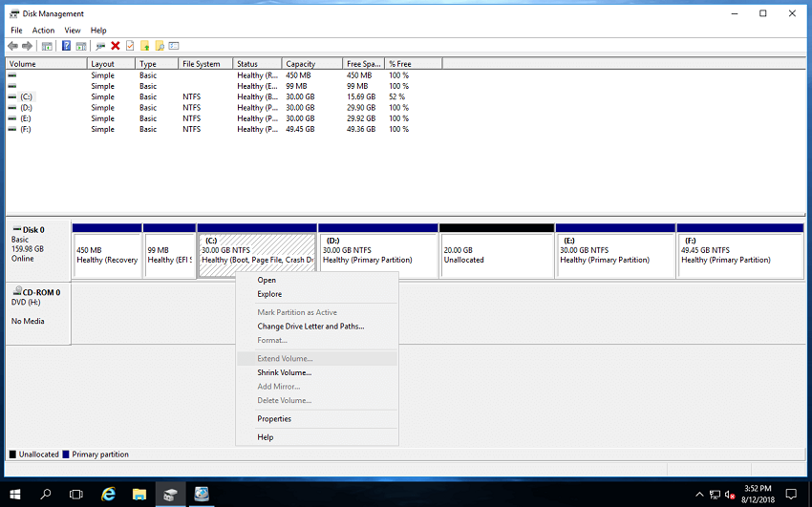Click the checklist Settings toolbar icon
The height and width of the screenshot is (507, 812).
click(174, 46)
